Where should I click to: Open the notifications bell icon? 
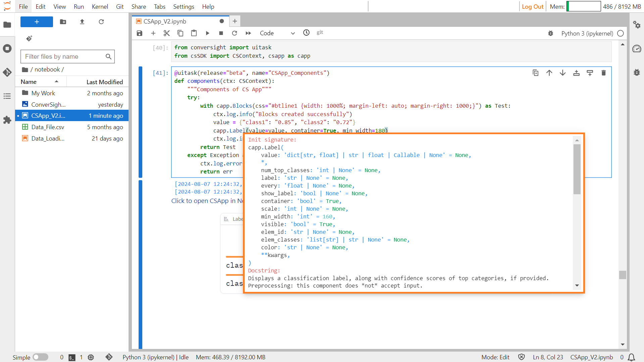pos(631,357)
